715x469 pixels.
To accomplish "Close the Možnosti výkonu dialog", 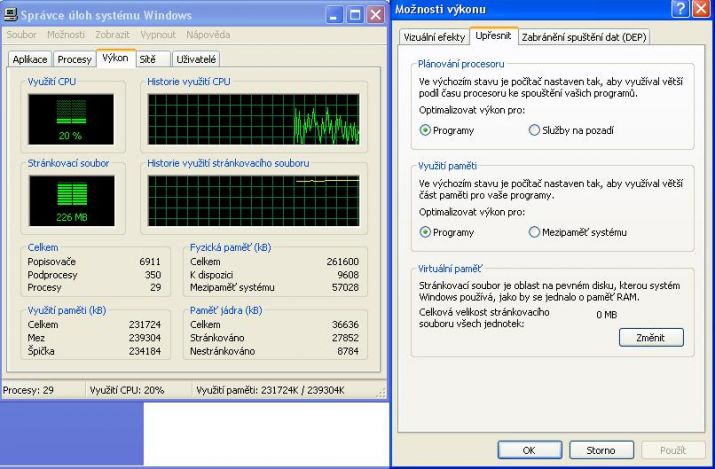I will pos(701,9).
